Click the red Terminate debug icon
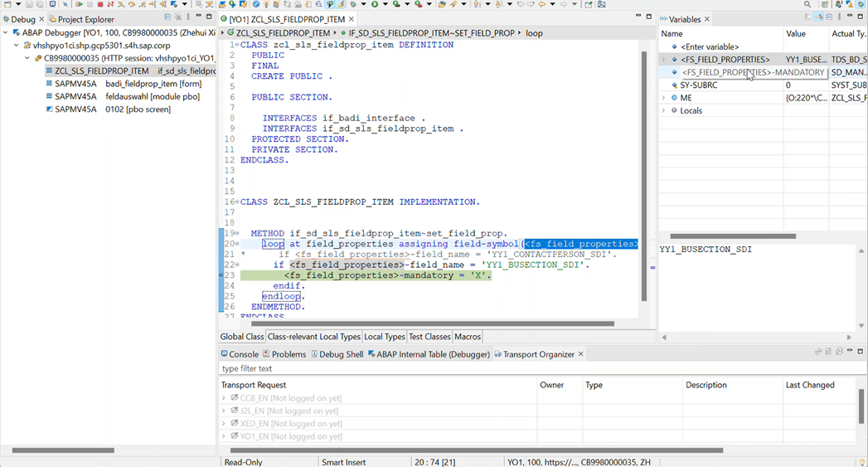Image resolution: width=868 pixels, height=467 pixels. pos(100,5)
